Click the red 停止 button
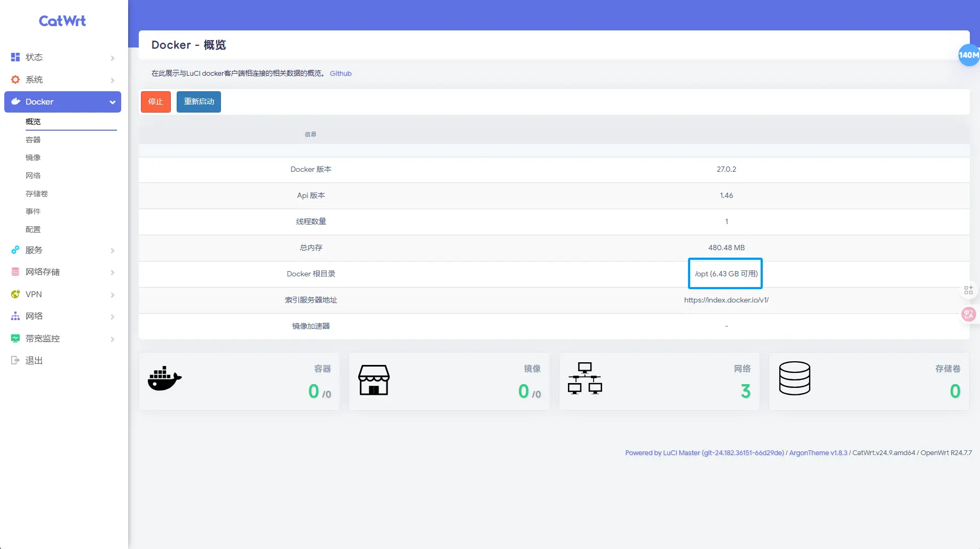This screenshot has width=980, height=549. [156, 101]
